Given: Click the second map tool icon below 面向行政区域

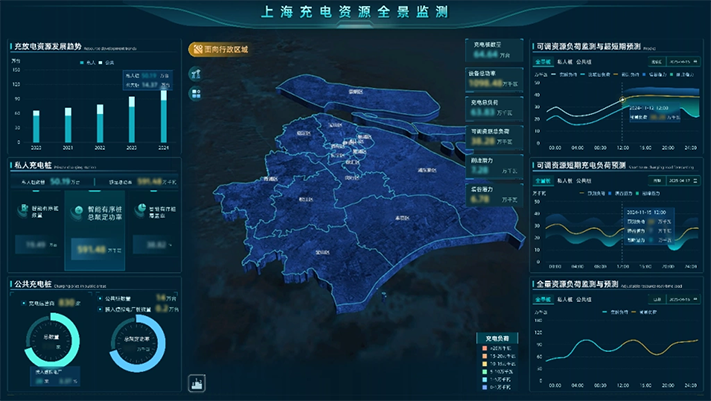Looking at the screenshot, I should click(196, 93).
